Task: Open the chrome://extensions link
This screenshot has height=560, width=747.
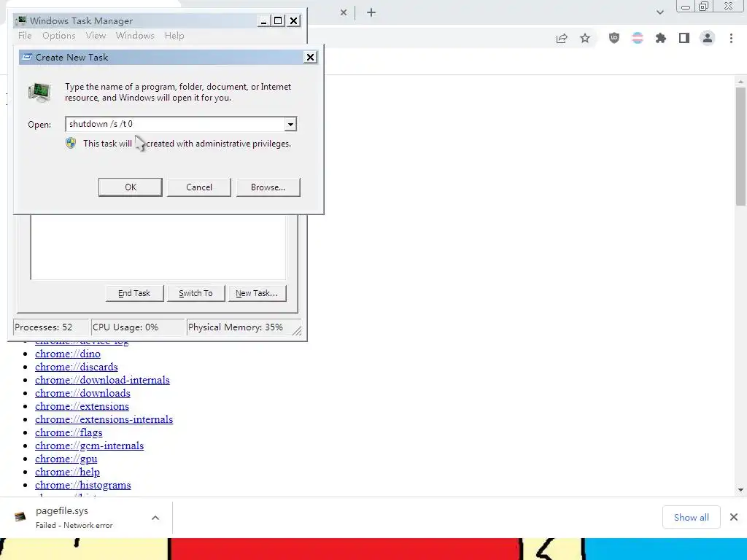Action: pyautogui.click(x=82, y=406)
